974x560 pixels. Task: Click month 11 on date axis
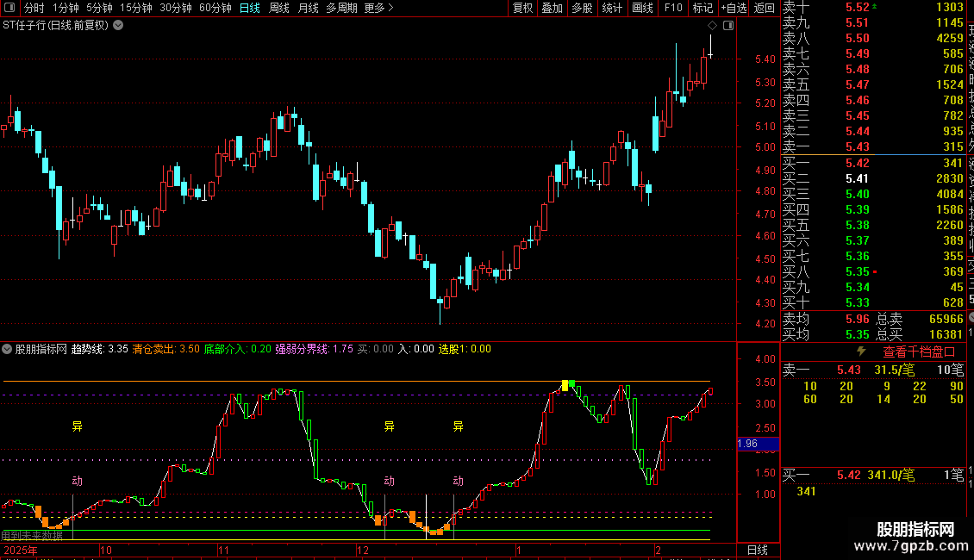coord(223,550)
